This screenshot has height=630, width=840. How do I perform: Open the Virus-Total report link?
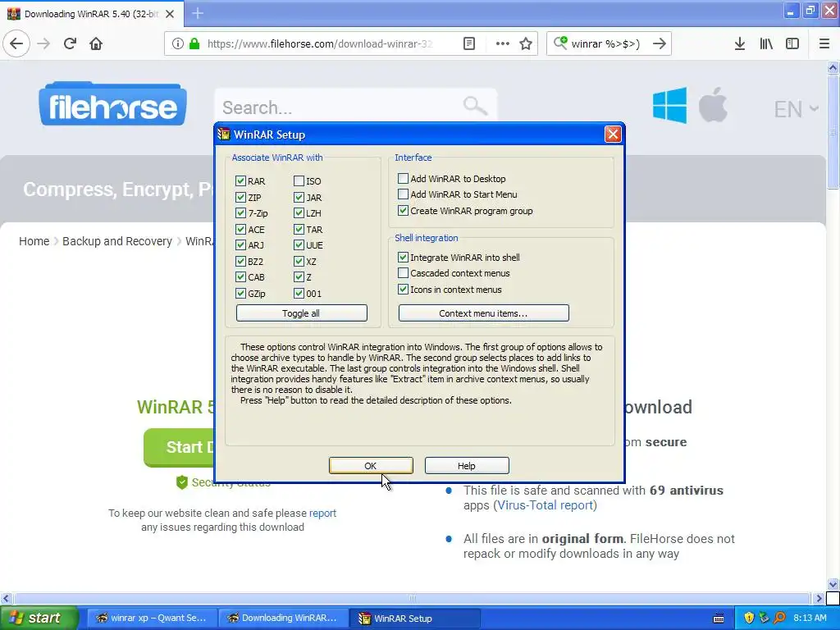pos(545,505)
